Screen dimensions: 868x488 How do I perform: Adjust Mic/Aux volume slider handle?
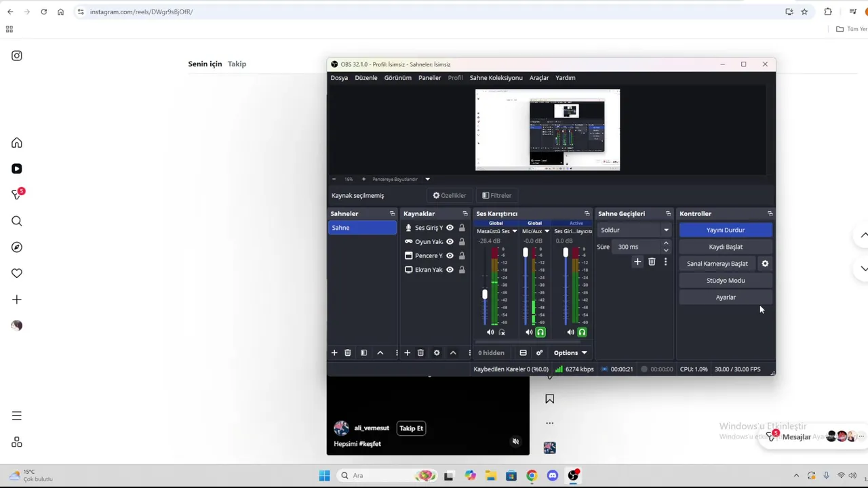point(525,253)
